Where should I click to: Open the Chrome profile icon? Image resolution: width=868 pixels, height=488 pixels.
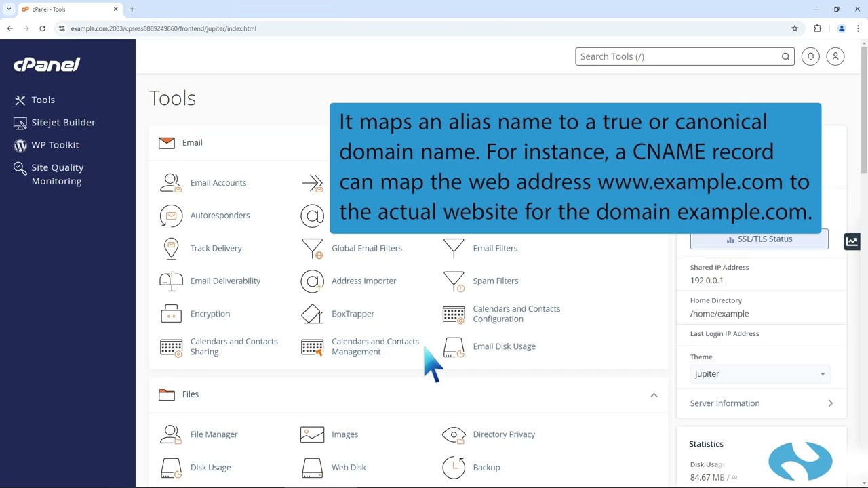coord(842,28)
